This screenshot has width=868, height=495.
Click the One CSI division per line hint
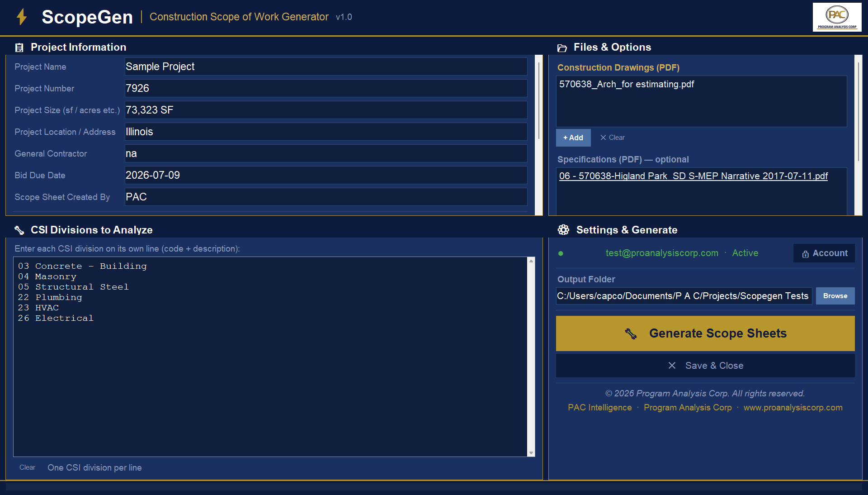point(94,468)
